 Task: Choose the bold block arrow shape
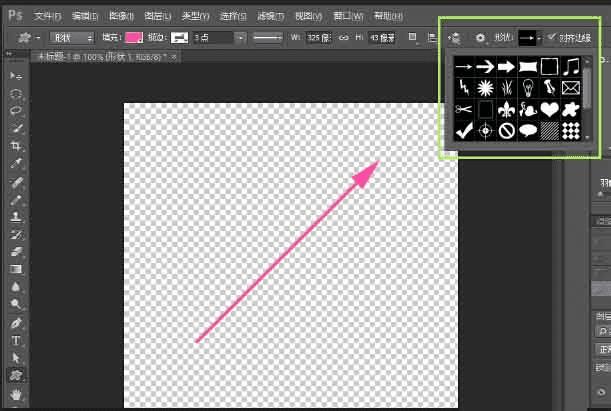[x=506, y=67]
